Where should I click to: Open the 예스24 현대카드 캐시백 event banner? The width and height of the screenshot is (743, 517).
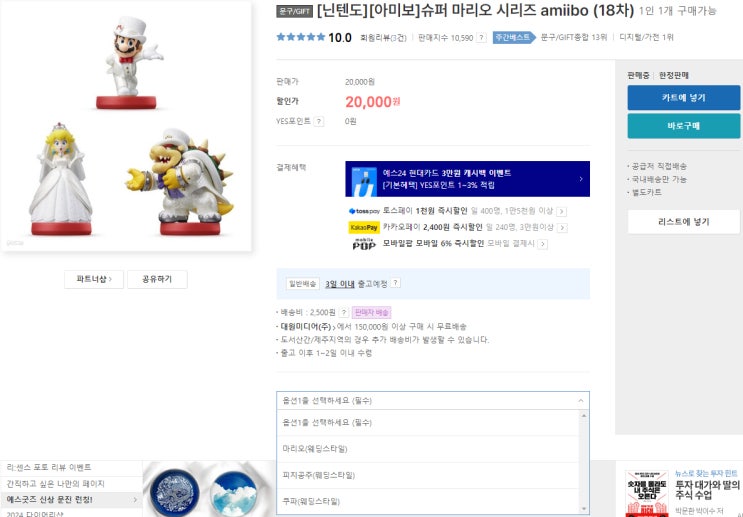467,179
